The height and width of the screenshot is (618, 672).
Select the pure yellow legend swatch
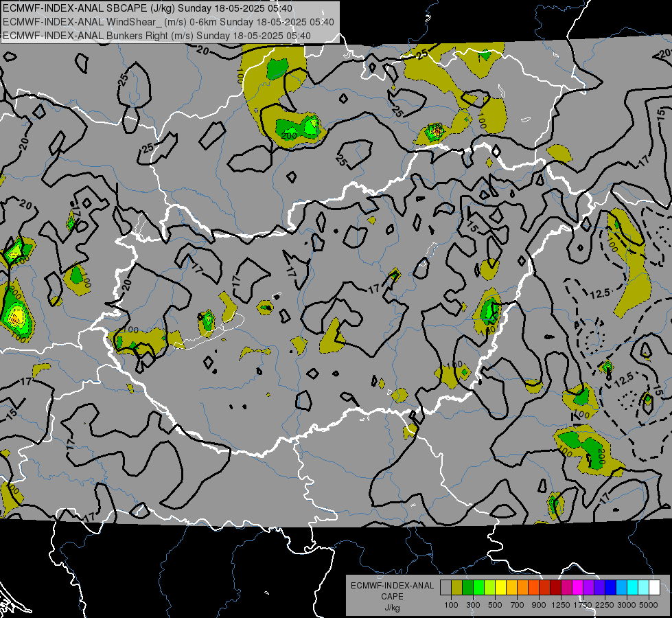[500, 588]
